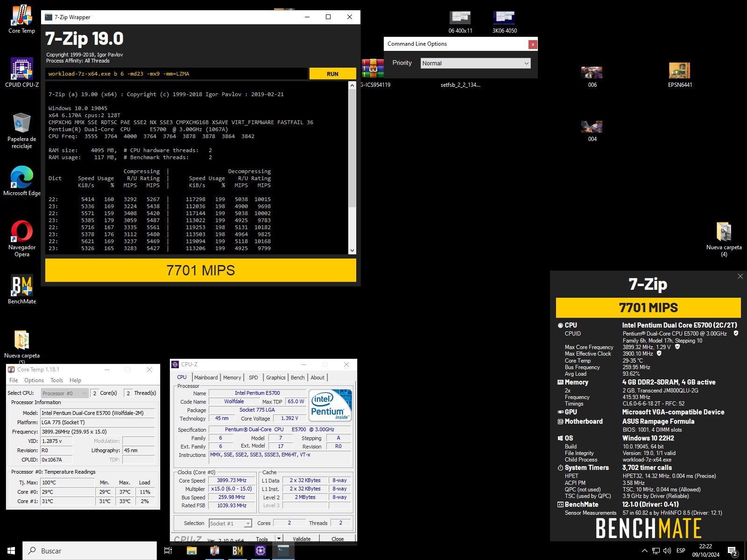The image size is (747, 560).
Task: Close the BenchMate result panel
Action: (740, 276)
